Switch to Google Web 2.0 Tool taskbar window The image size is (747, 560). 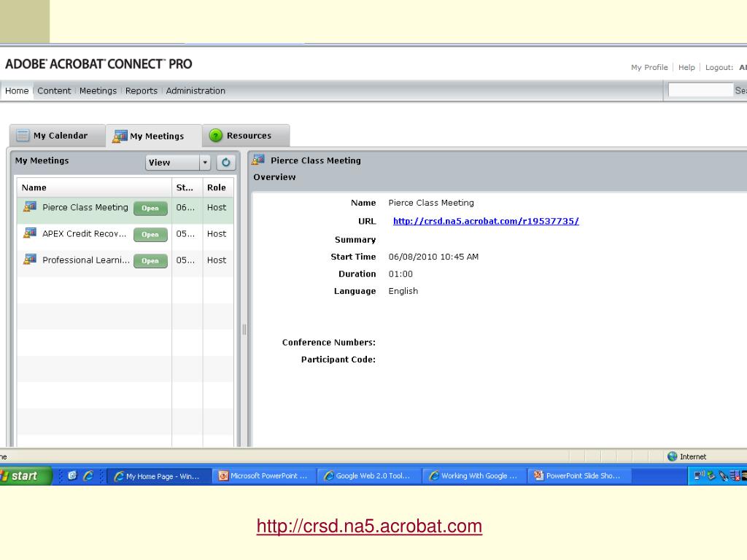pyautogui.click(x=369, y=475)
